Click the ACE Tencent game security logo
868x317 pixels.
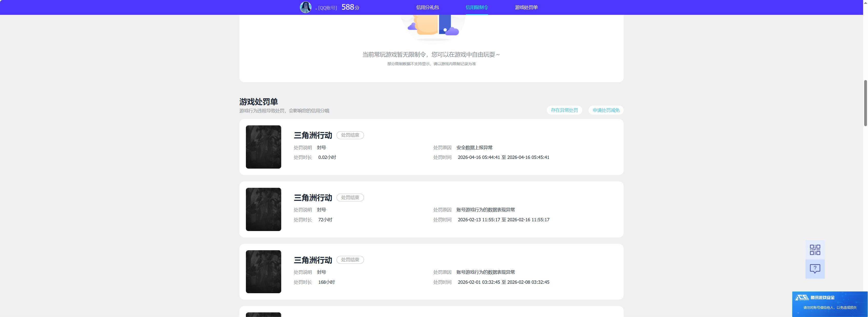[814, 298]
